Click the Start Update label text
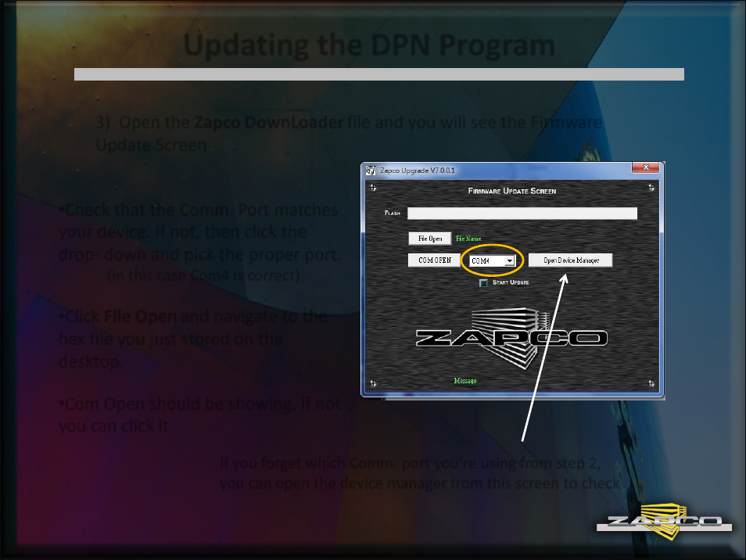The image size is (746, 560). tap(511, 282)
